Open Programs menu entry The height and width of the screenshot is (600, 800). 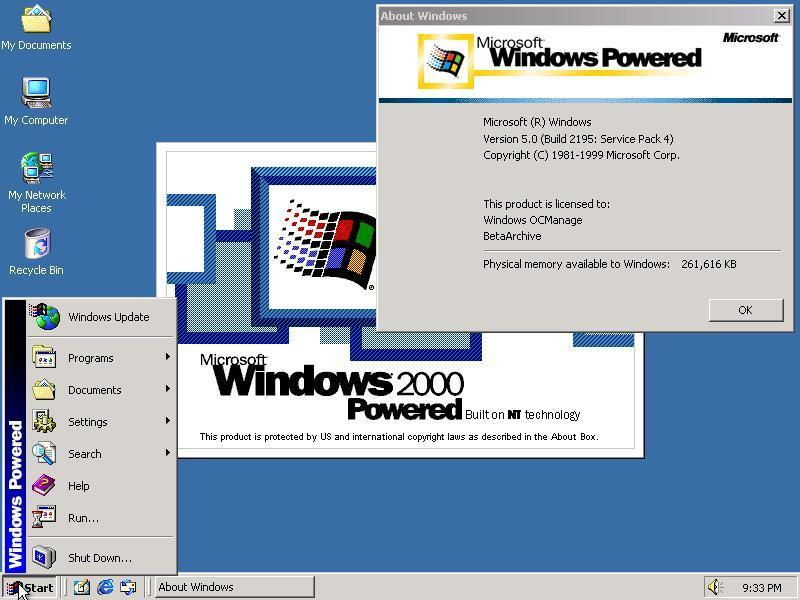pos(101,358)
